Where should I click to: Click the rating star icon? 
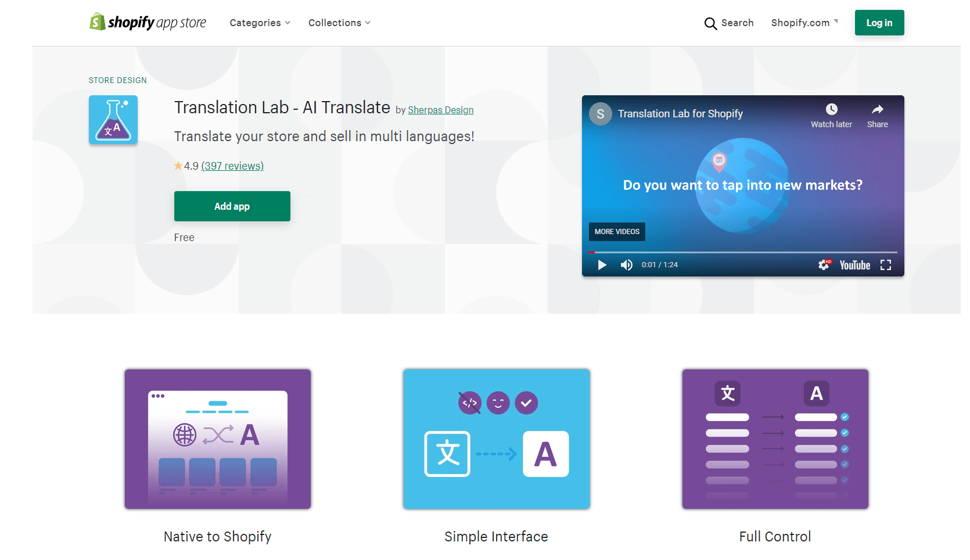point(178,166)
